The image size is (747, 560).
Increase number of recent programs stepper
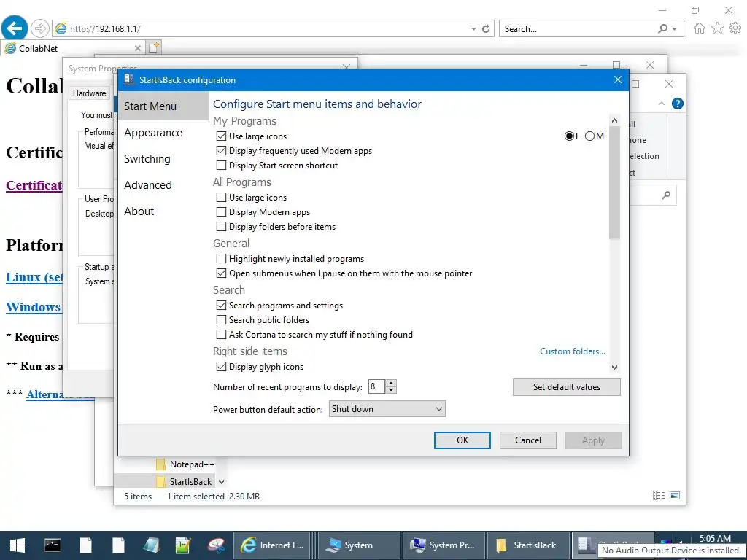coord(391,383)
